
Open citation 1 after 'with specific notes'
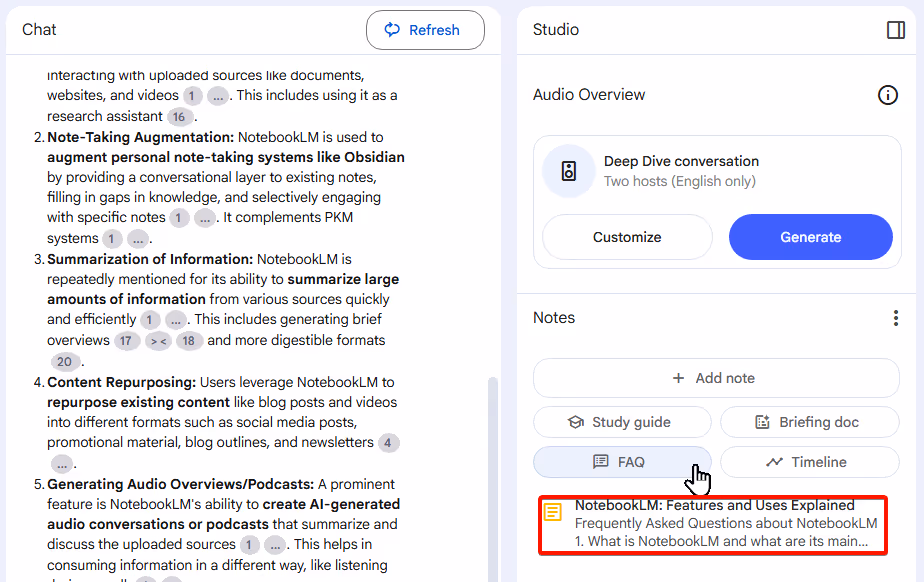pos(179,218)
